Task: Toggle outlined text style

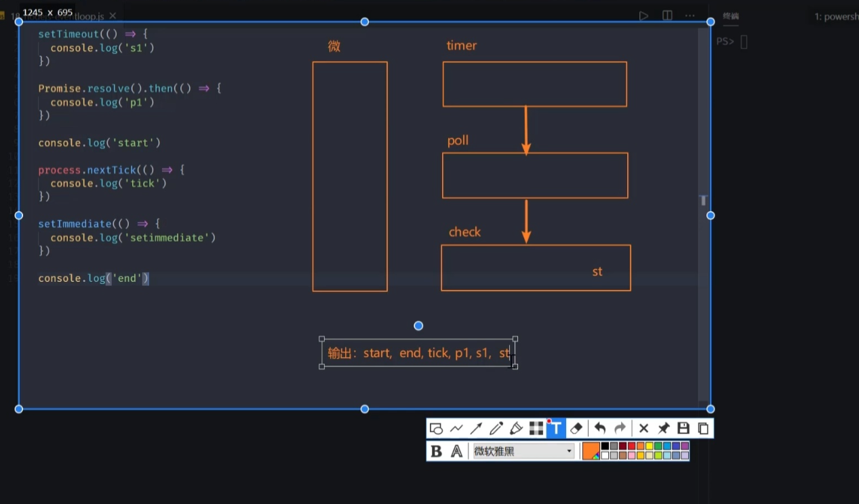Action: 457,451
